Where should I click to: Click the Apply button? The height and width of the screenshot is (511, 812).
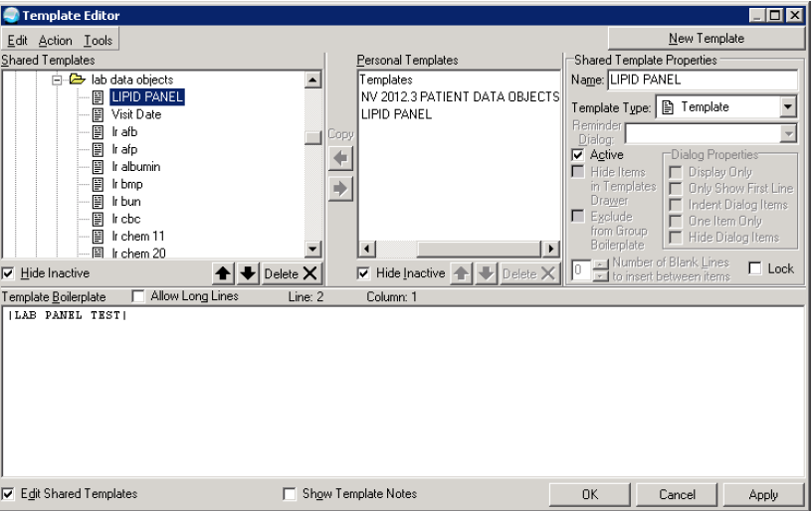(763, 494)
